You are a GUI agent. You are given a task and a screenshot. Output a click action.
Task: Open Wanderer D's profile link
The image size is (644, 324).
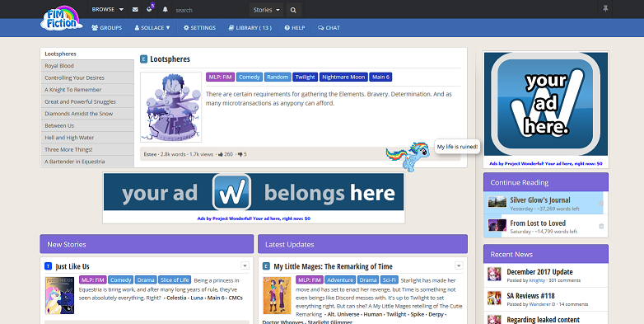pos(542,304)
